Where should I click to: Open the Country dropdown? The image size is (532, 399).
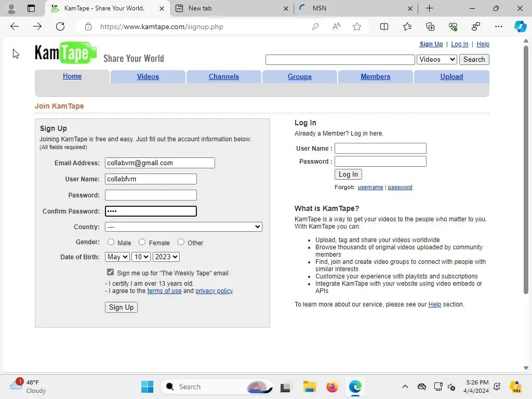click(183, 227)
